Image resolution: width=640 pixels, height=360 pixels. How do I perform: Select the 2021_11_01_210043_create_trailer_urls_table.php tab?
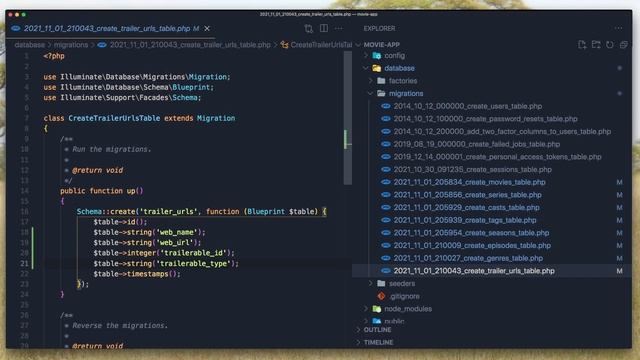click(111, 28)
